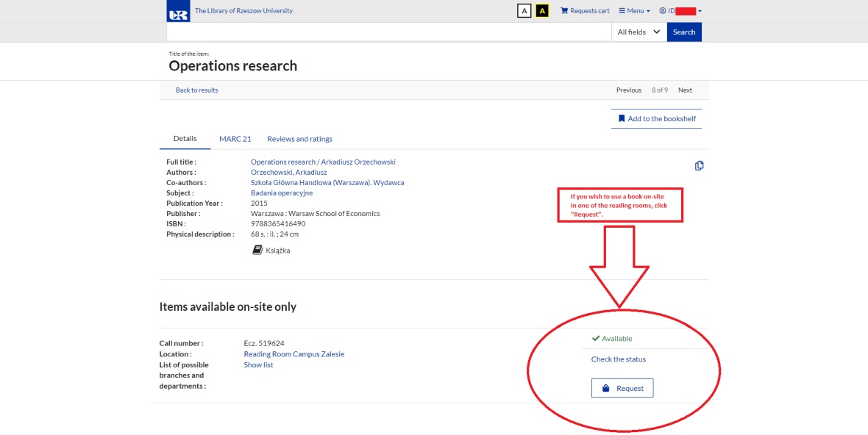Select ISBN 9788365416490 text
868x435 pixels.
(x=278, y=224)
